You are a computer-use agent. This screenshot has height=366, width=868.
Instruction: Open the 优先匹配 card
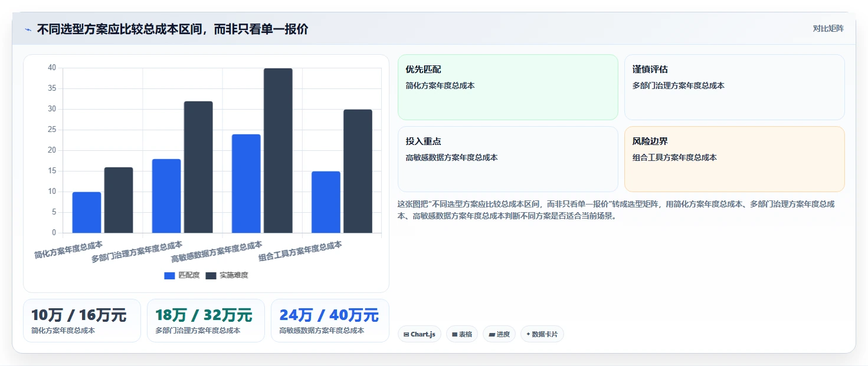click(508, 87)
